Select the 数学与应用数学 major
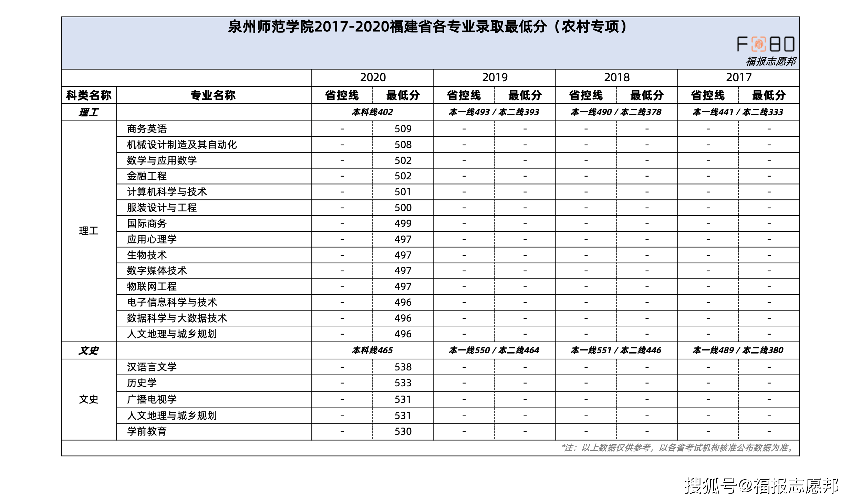 [162, 160]
